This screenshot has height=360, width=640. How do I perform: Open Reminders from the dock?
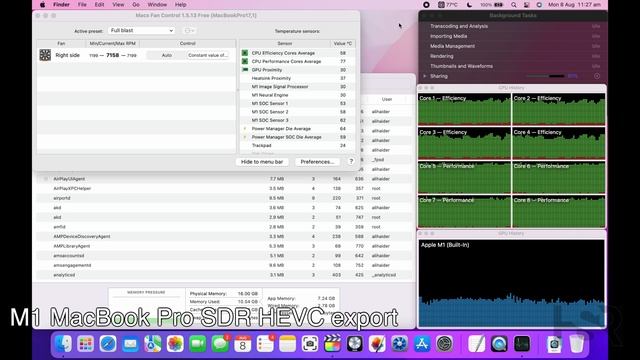[x=265, y=344]
